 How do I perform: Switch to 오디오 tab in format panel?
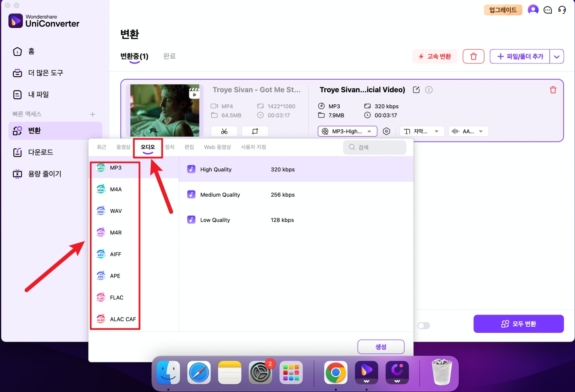click(148, 147)
